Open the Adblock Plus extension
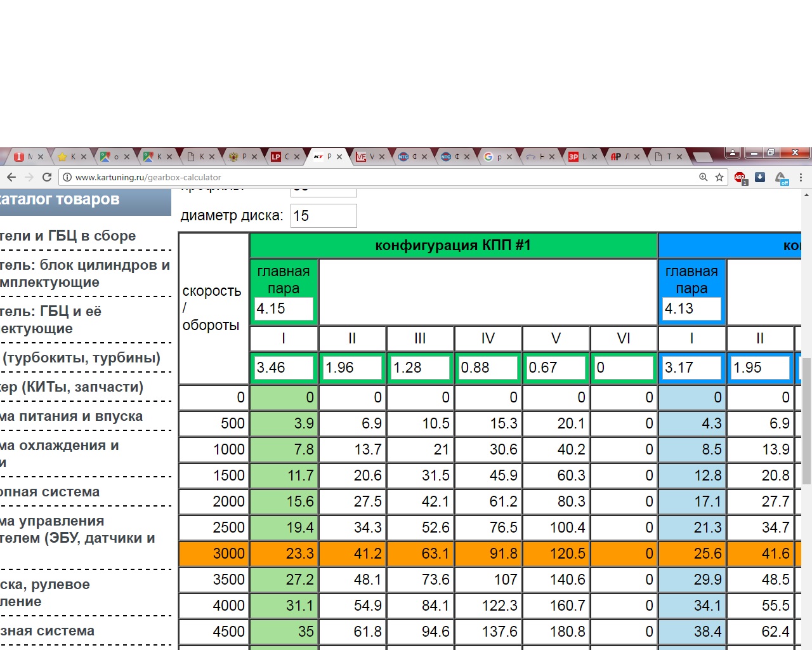The width and height of the screenshot is (812, 650). (x=740, y=178)
